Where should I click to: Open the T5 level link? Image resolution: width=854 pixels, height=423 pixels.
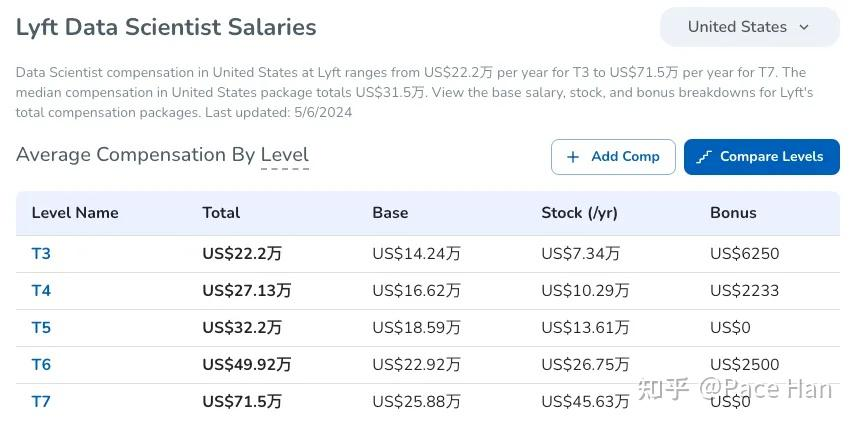tap(41, 328)
